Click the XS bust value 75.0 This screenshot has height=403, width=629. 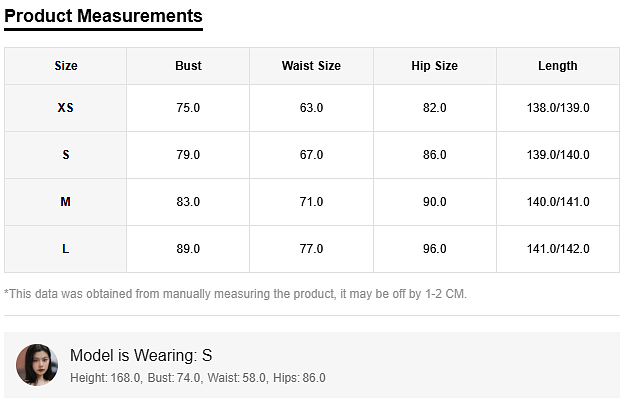188,108
